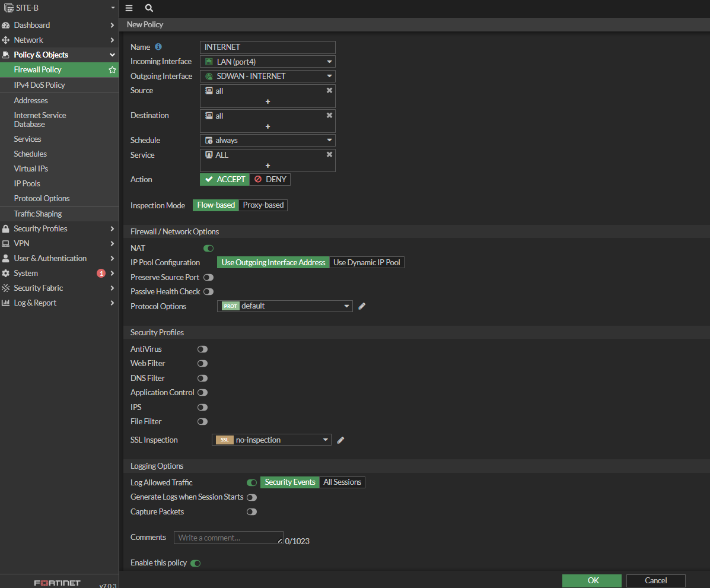This screenshot has width=710, height=588.
Task: Edit SSL Inspection profile via pencil icon
Action: click(x=340, y=440)
